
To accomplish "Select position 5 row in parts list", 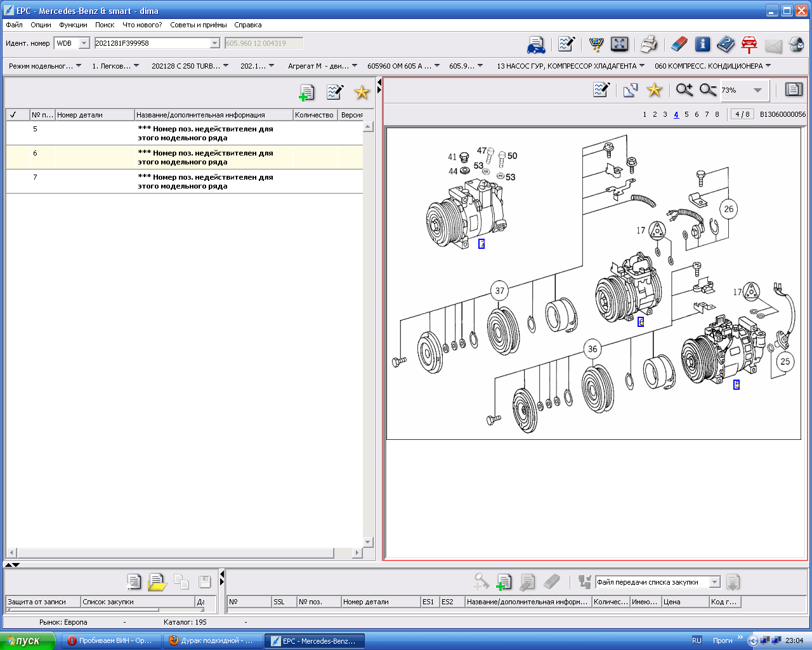I will (x=184, y=133).
